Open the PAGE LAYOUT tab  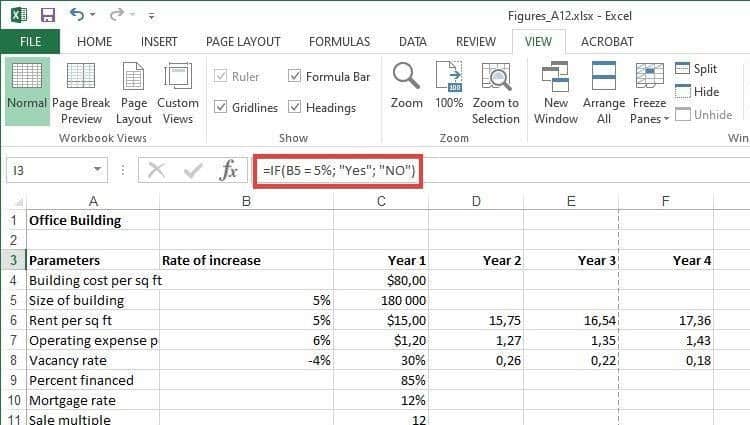pyautogui.click(x=243, y=42)
